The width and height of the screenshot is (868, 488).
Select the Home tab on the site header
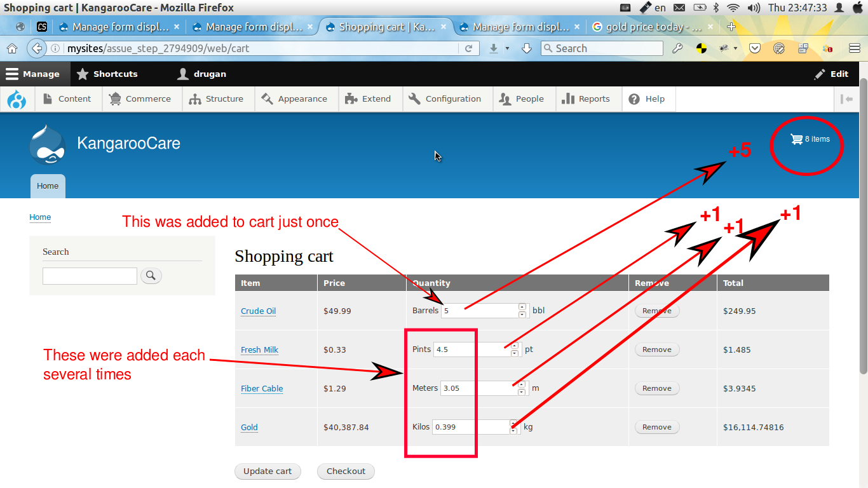coord(48,186)
